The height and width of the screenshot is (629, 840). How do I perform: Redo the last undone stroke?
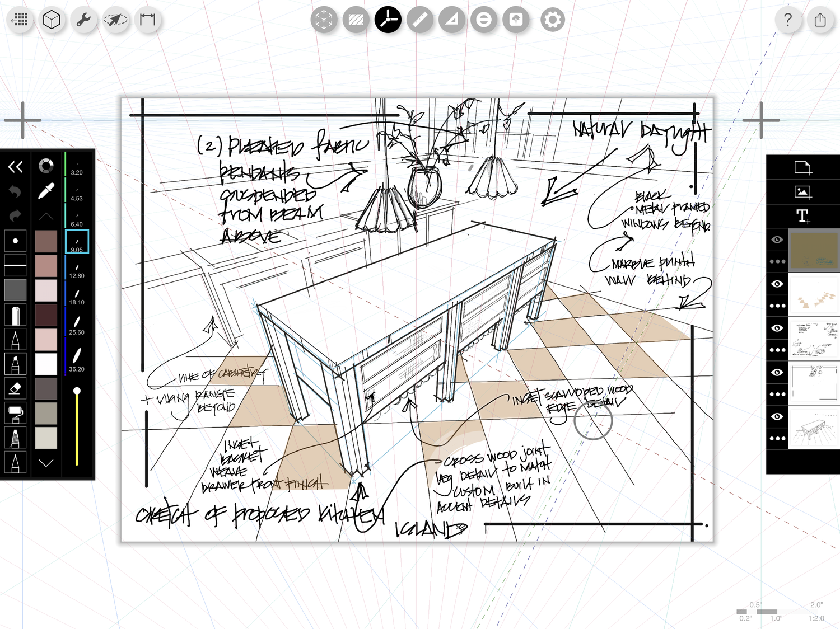click(15, 215)
